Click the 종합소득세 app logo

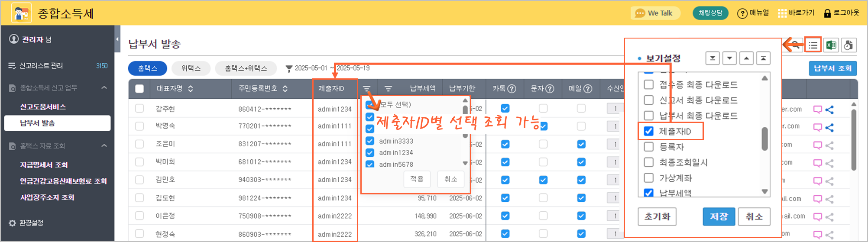point(22,13)
